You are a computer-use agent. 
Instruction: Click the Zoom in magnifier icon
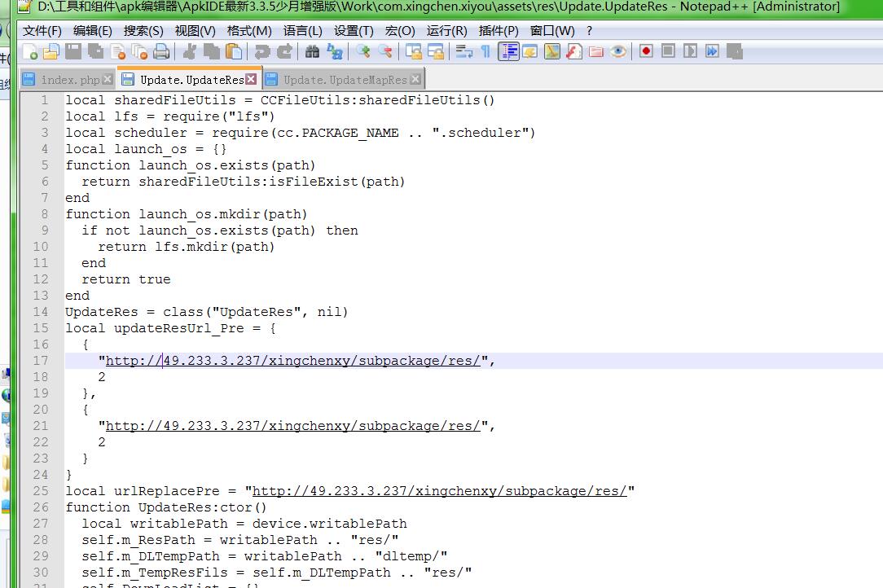tap(363, 52)
